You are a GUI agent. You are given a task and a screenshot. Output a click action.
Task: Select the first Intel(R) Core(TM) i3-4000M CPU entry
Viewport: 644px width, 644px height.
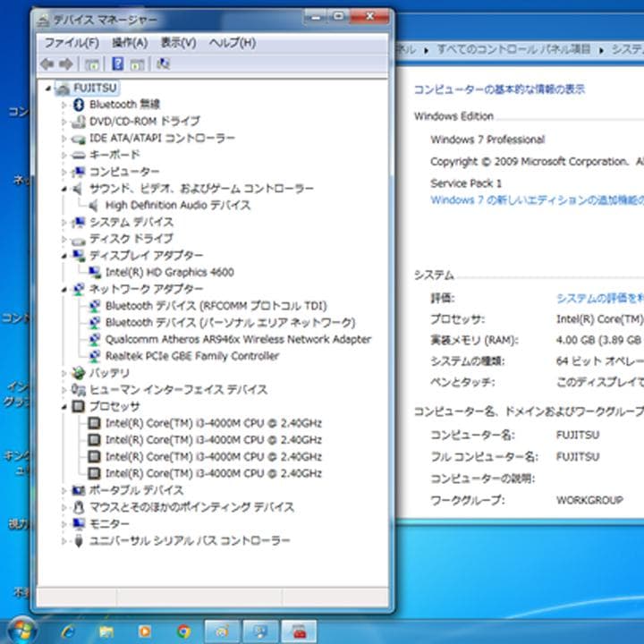point(214,423)
